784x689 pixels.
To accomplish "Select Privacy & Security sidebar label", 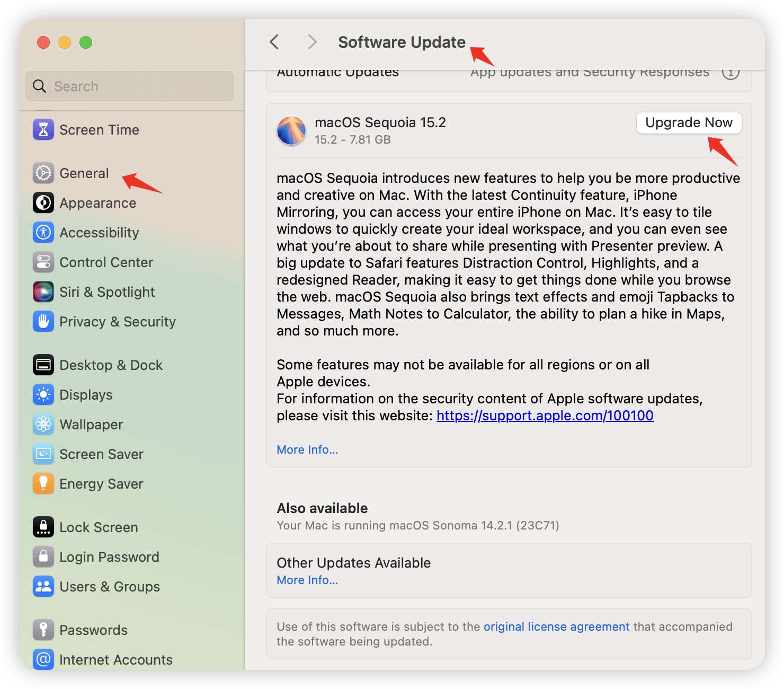I will pos(118,322).
